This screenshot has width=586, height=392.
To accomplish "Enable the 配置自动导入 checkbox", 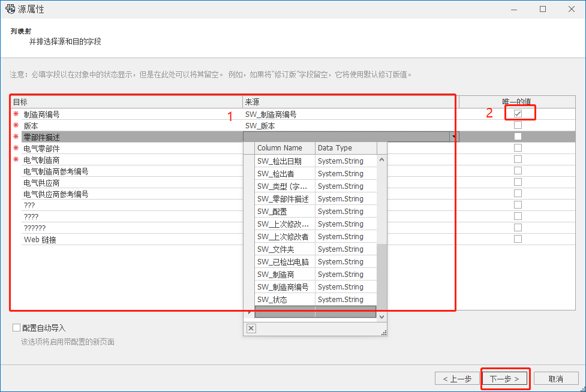I will [x=16, y=328].
